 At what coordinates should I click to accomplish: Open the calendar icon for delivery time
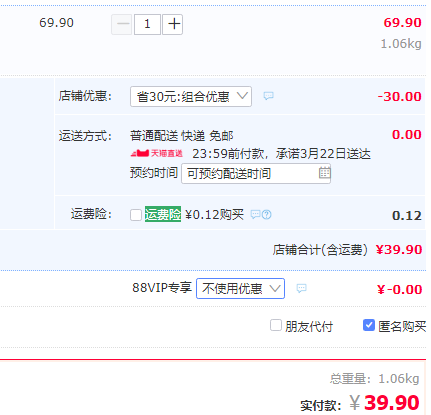324,173
